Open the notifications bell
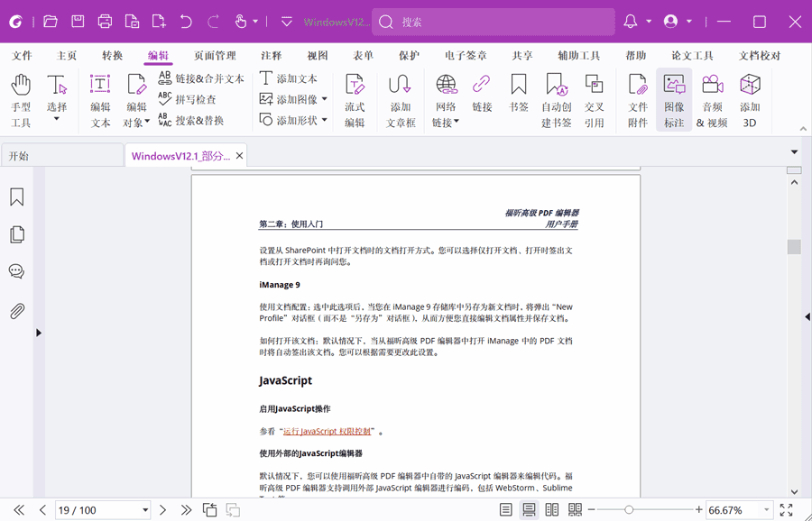The height and width of the screenshot is (521, 812). pyautogui.click(x=631, y=22)
